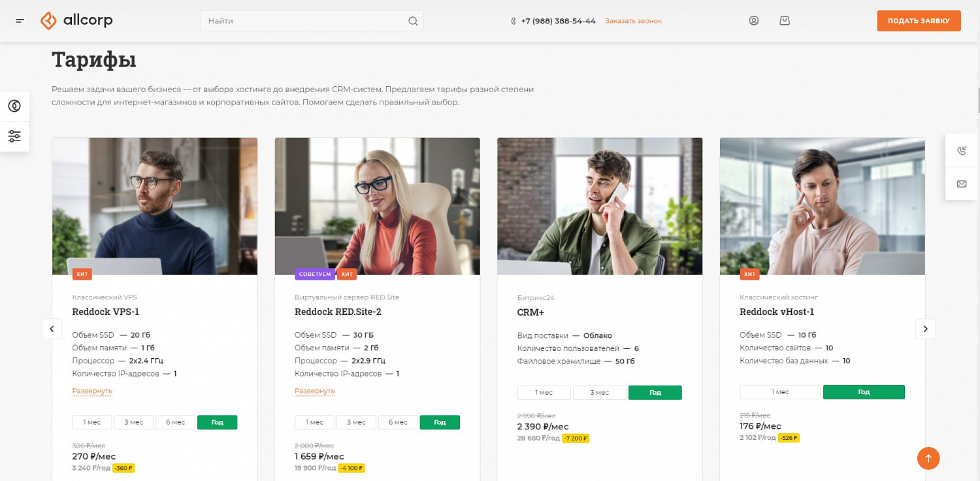The width and height of the screenshot is (980, 481).
Task: Click 'Заказать звонок' link
Action: [x=633, y=21]
